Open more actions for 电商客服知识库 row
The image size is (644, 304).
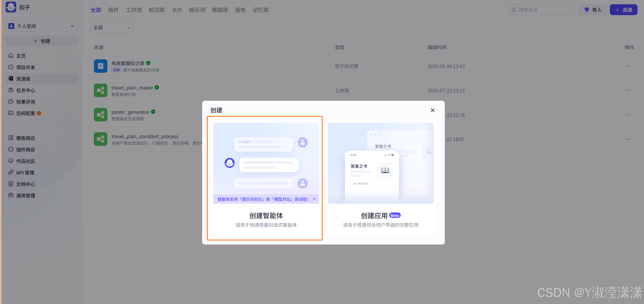(x=628, y=66)
